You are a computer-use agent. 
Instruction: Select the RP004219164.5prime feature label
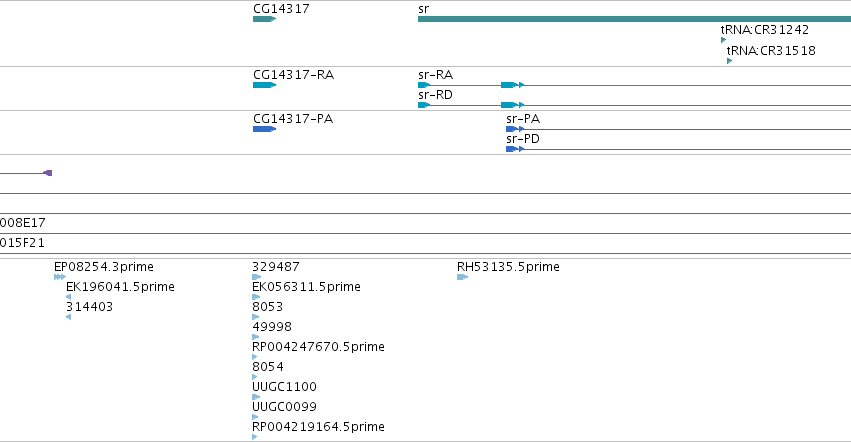click(x=318, y=426)
